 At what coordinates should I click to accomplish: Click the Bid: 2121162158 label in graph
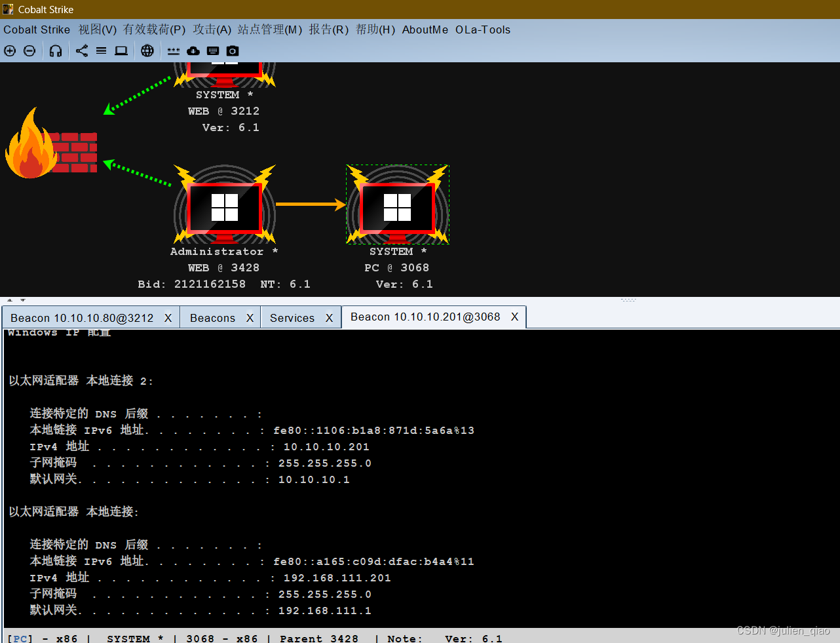[192, 284]
